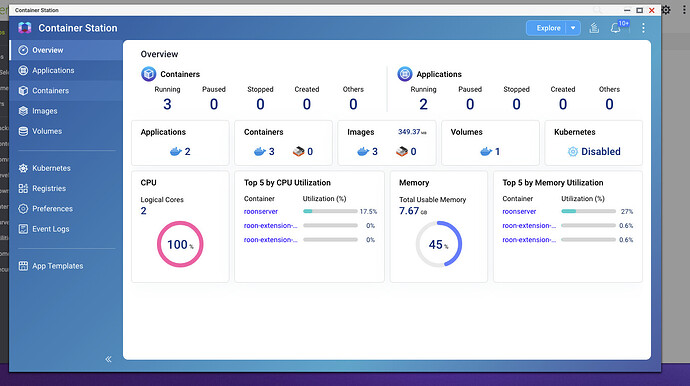This screenshot has height=386, width=690.
Task: Click the Images size 349.37 value
Action: 412,132
